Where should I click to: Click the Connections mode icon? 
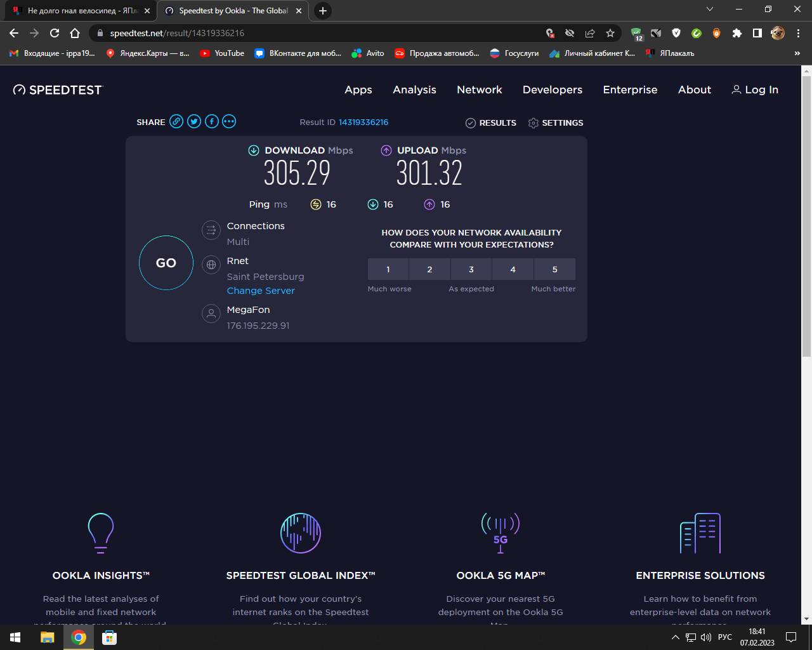[x=211, y=230]
